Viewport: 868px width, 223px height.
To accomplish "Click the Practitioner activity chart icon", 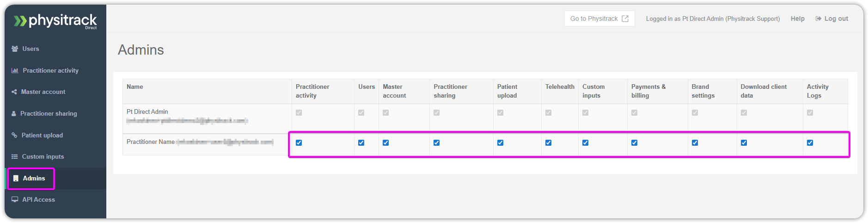I will [x=15, y=70].
